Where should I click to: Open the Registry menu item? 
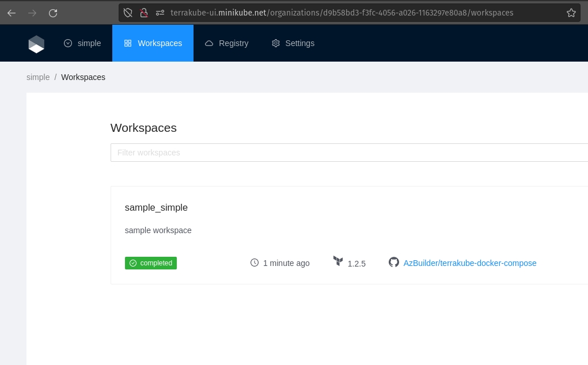pyautogui.click(x=227, y=43)
